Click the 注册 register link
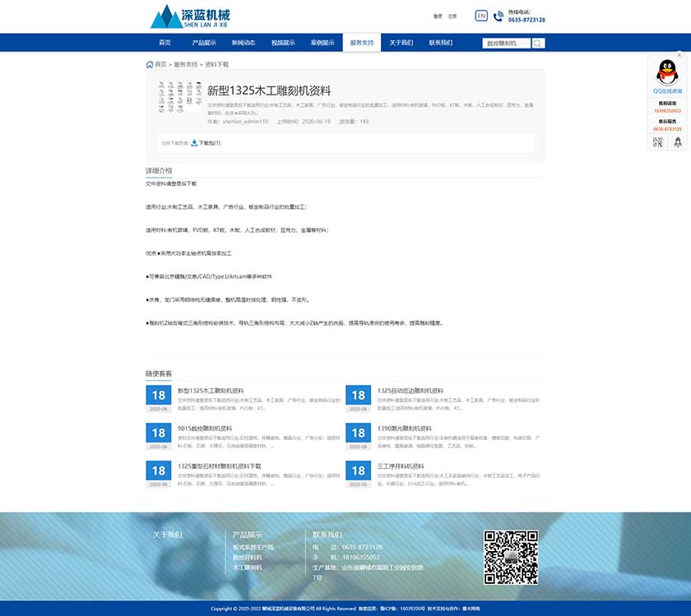The height and width of the screenshot is (616, 691). pos(452,16)
